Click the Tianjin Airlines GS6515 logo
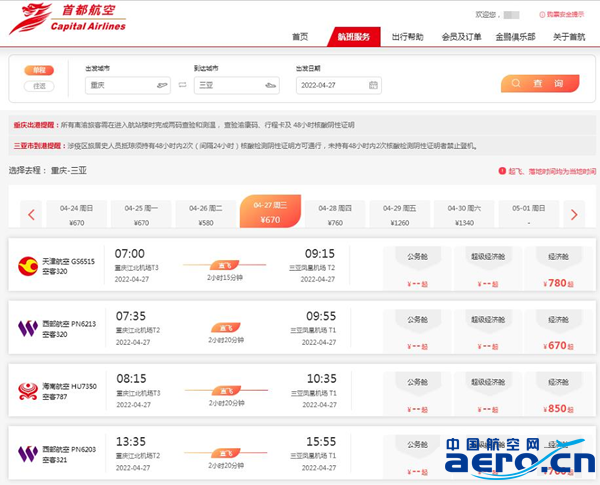Viewport: 600px width, 485px height. (x=28, y=266)
